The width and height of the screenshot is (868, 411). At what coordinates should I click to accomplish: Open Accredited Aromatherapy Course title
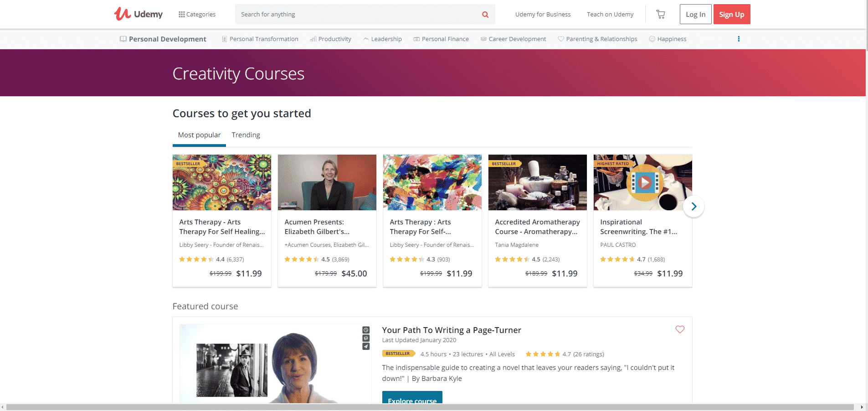point(537,227)
